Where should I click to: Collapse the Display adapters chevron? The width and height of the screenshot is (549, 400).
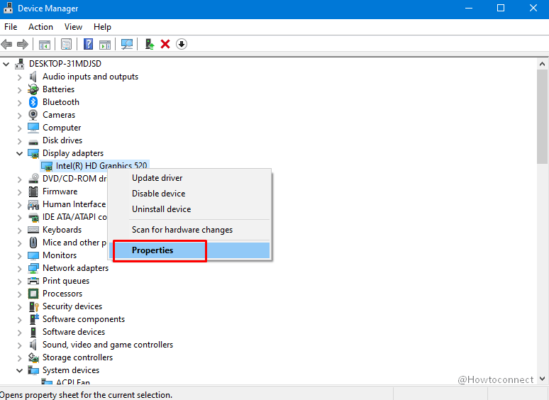point(20,153)
